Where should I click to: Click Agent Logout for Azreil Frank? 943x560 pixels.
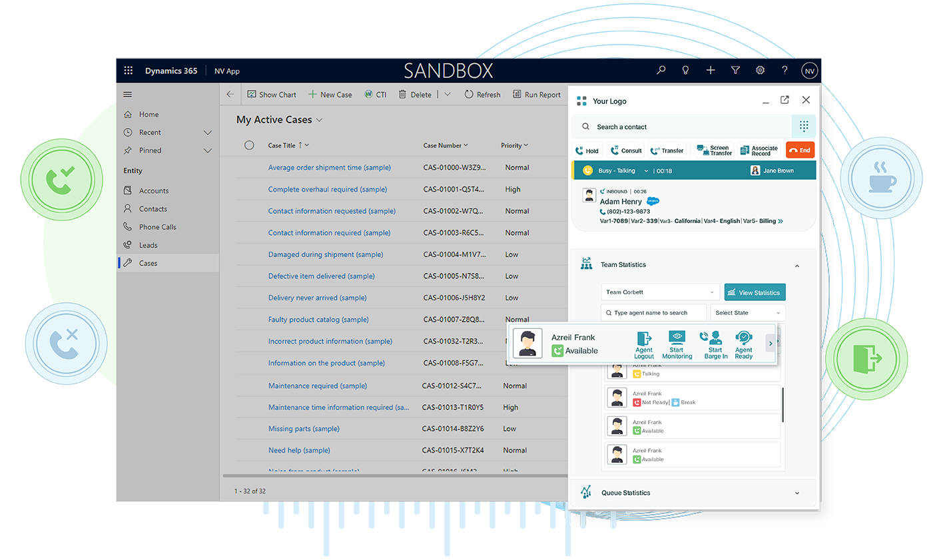tap(644, 345)
